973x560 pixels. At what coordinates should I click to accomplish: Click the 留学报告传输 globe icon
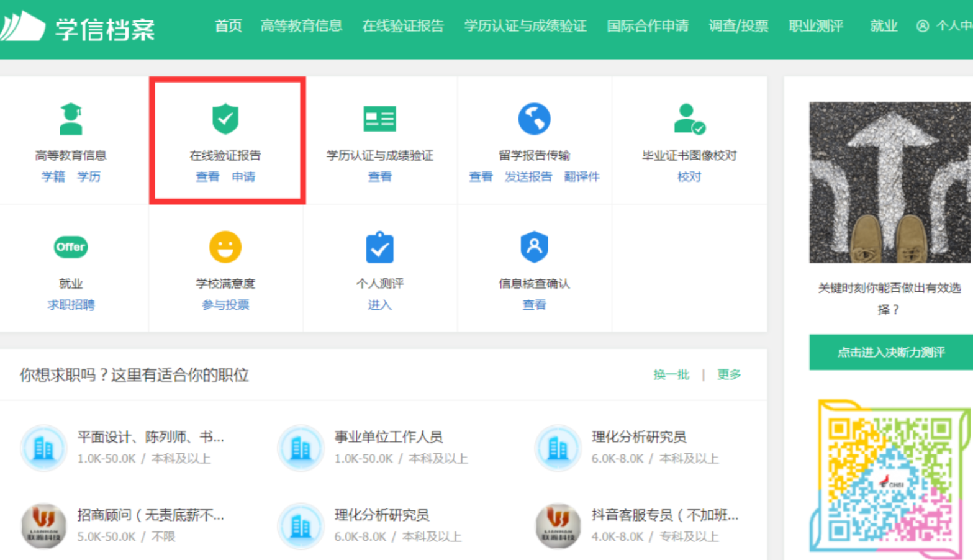[534, 119]
